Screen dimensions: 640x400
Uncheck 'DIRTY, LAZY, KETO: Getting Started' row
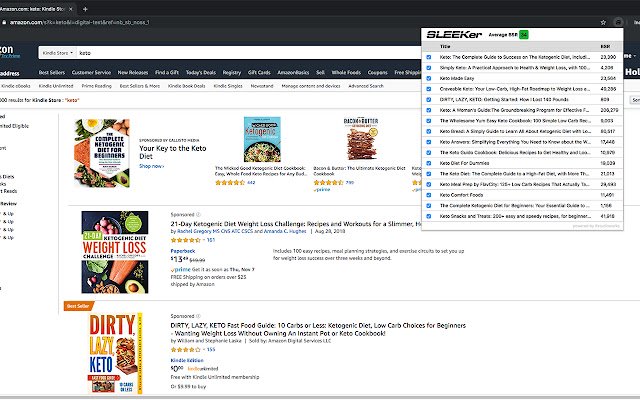(429, 100)
